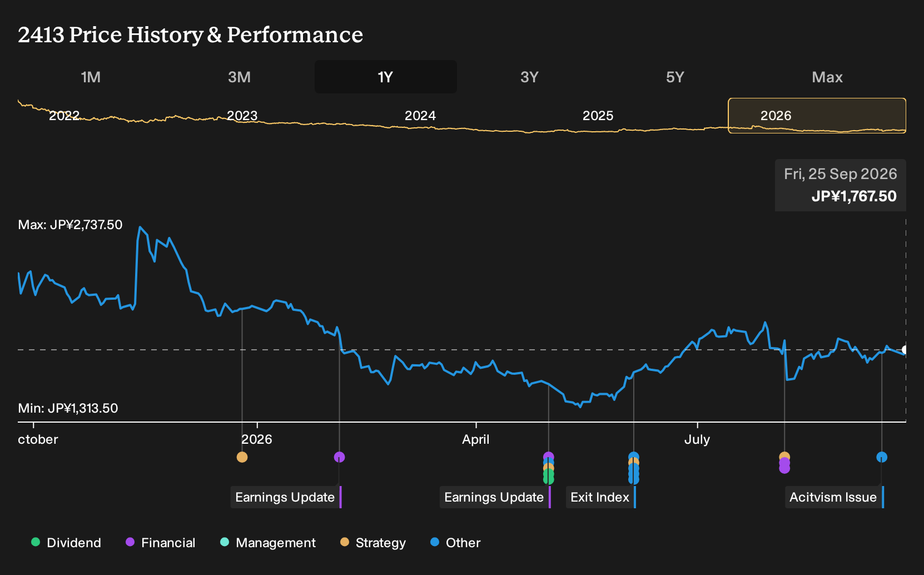
Task: Click 2024 on the overview timeline
Action: (420, 116)
